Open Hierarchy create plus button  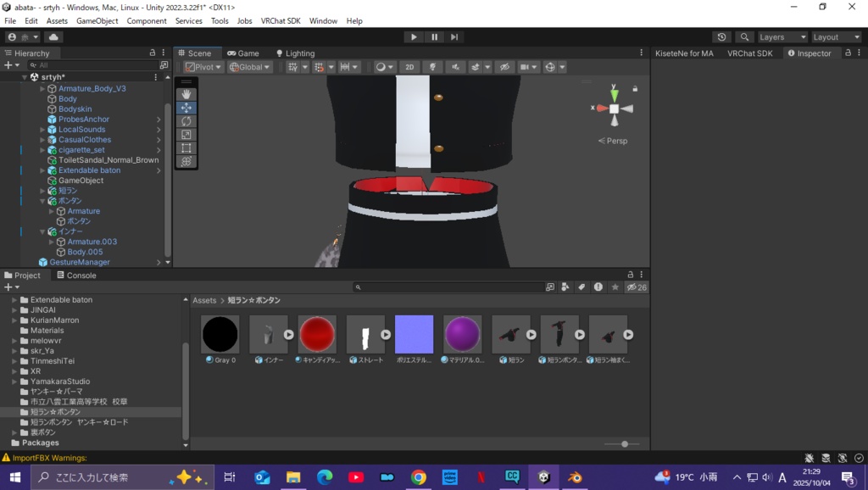[x=11, y=65]
